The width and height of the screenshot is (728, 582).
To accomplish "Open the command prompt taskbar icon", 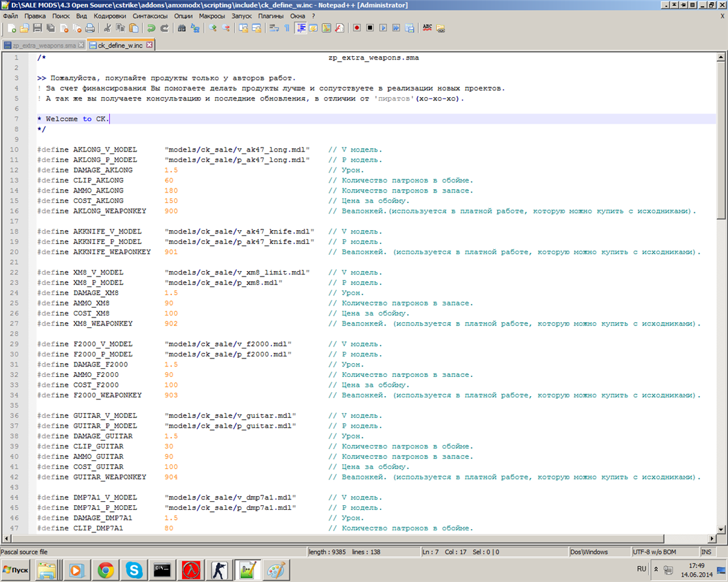I will point(162,570).
